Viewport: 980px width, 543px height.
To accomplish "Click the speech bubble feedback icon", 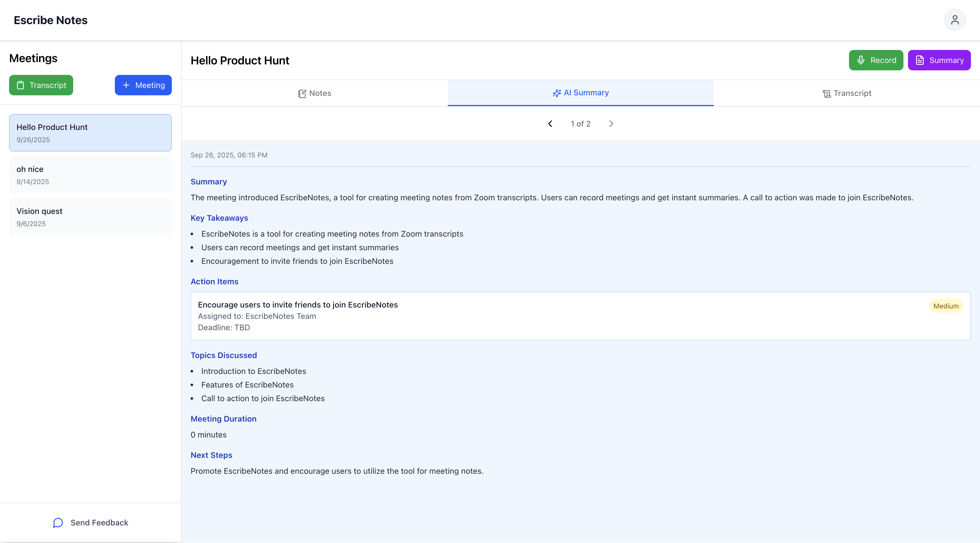I will 58,523.
